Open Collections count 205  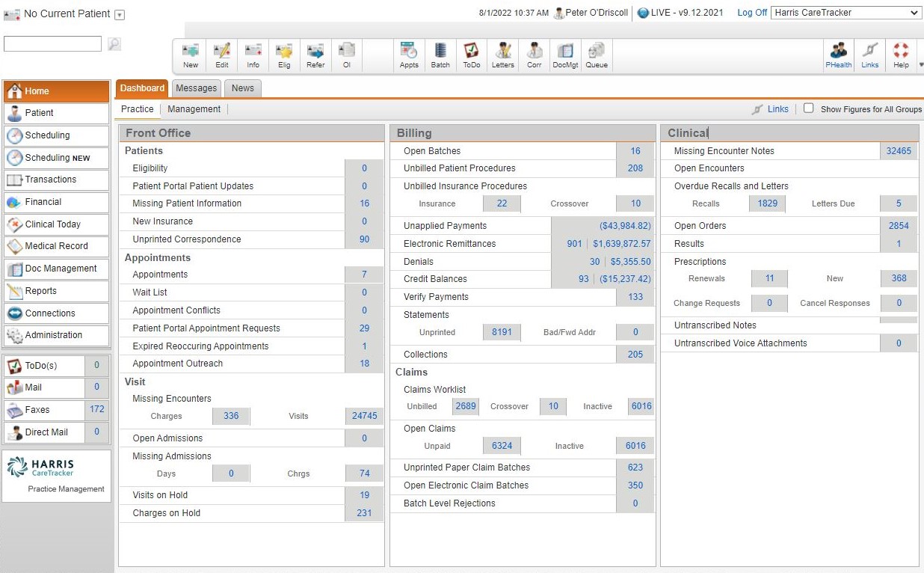point(635,355)
